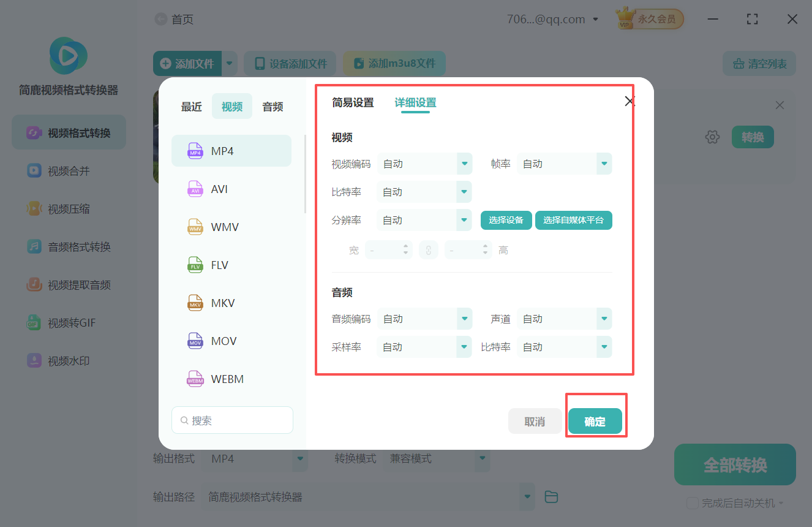Click the 确定 button to confirm settings
812x527 pixels.
(x=595, y=421)
